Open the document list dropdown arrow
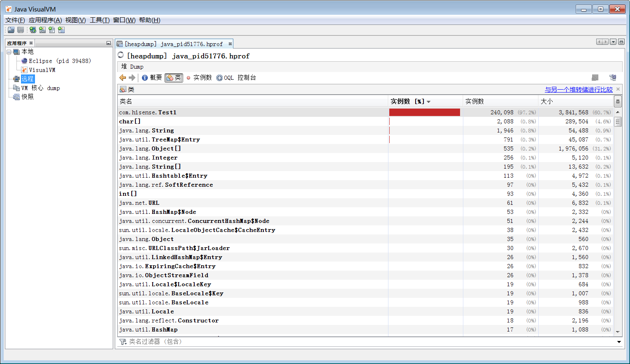 (x=613, y=42)
